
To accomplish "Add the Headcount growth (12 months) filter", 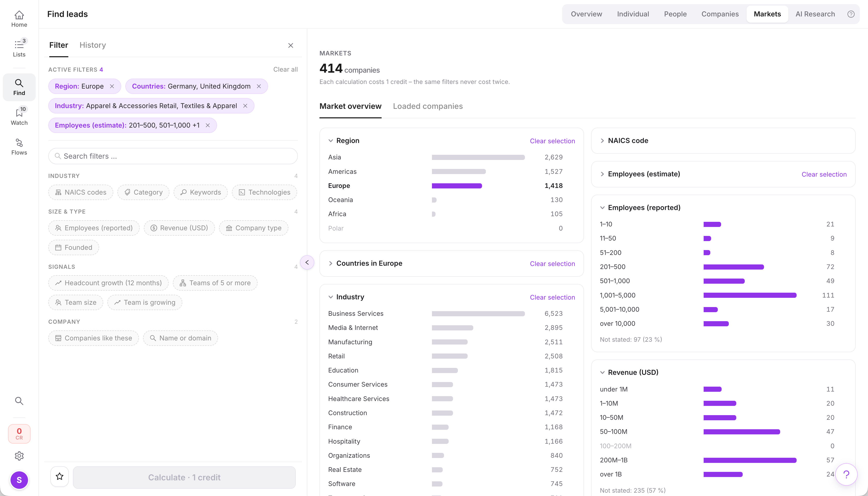I will click(x=108, y=283).
